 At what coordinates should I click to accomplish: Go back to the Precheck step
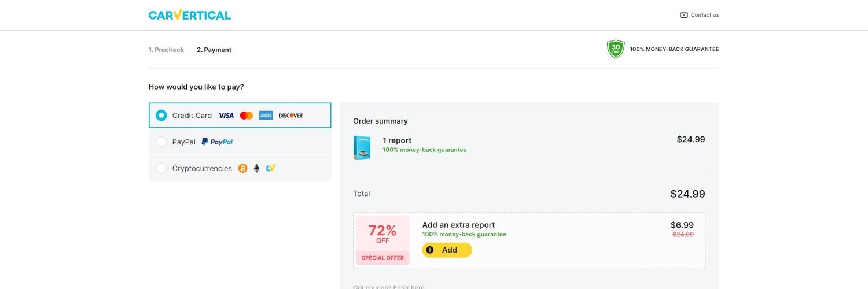pyautogui.click(x=166, y=50)
